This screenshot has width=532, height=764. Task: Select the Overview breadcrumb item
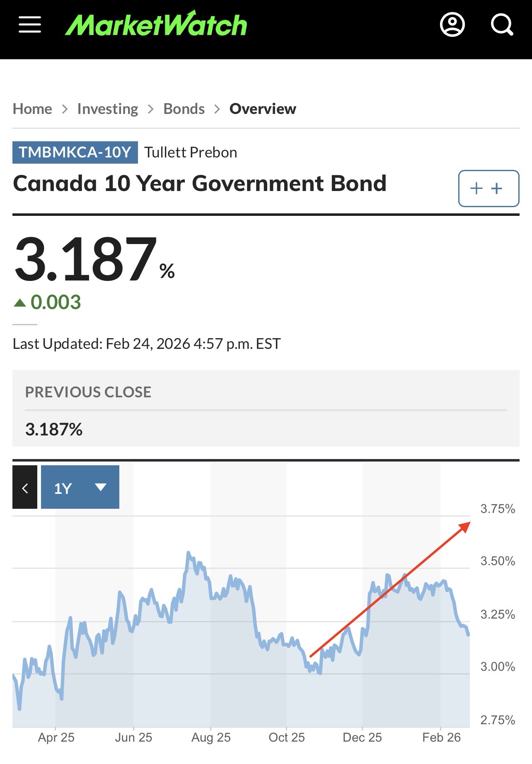(x=263, y=109)
